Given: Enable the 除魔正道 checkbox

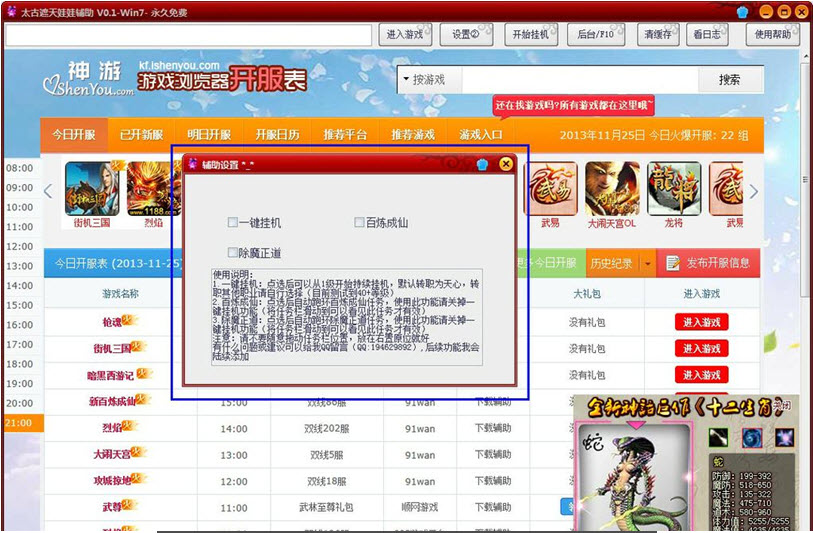Looking at the screenshot, I should [233, 253].
